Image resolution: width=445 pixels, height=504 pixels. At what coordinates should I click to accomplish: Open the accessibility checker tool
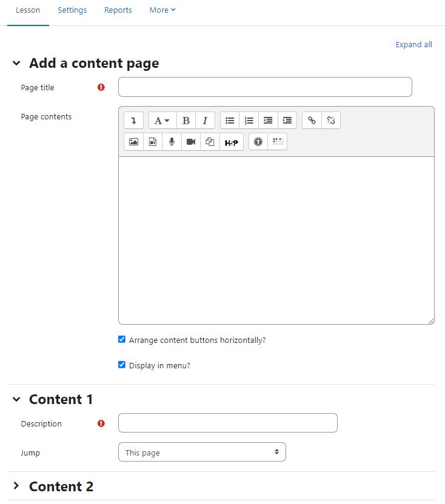pyautogui.click(x=258, y=142)
